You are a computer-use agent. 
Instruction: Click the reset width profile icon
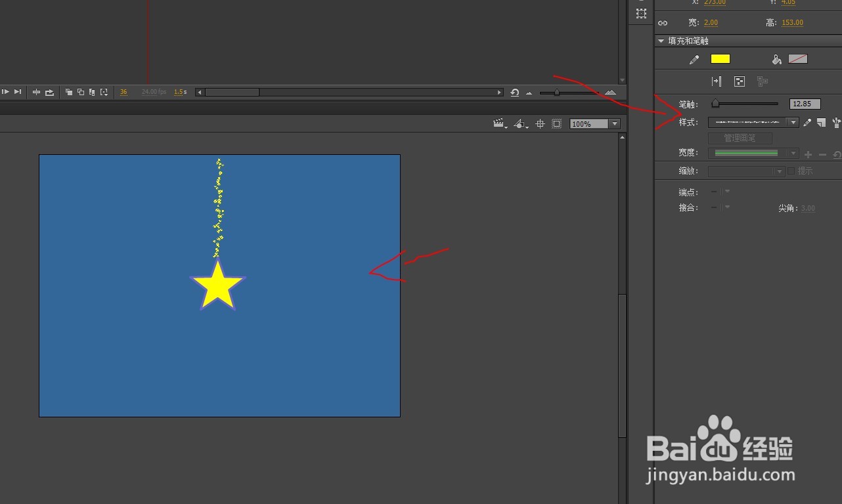837,155
